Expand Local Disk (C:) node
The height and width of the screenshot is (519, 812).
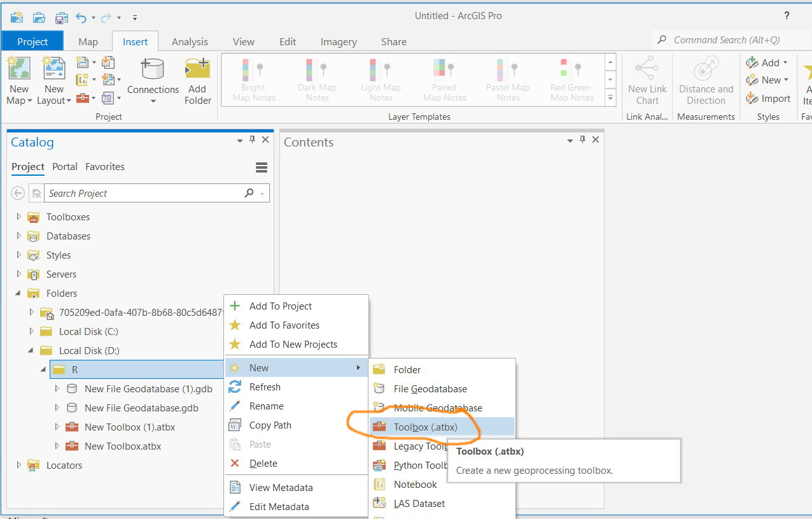click(31, 332)
